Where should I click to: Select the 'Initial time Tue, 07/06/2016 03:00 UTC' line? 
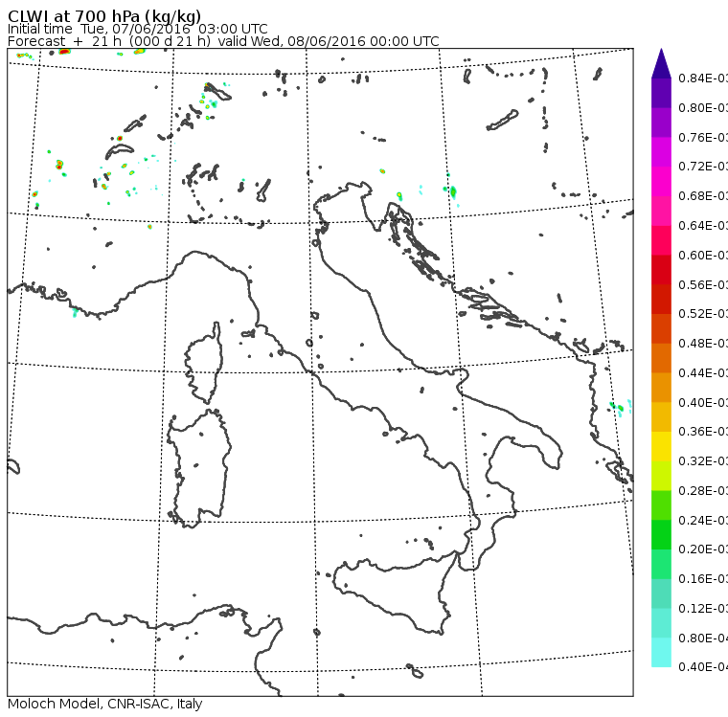tap(137, 29)
